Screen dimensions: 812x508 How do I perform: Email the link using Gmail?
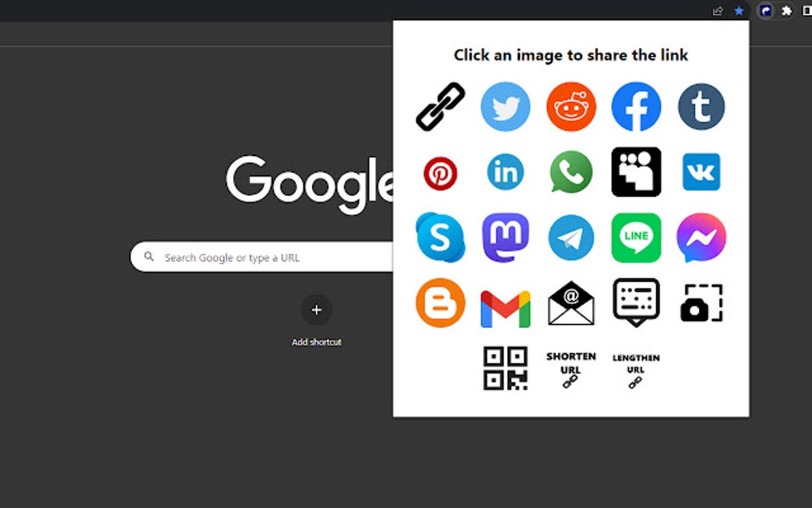[505, 303]
